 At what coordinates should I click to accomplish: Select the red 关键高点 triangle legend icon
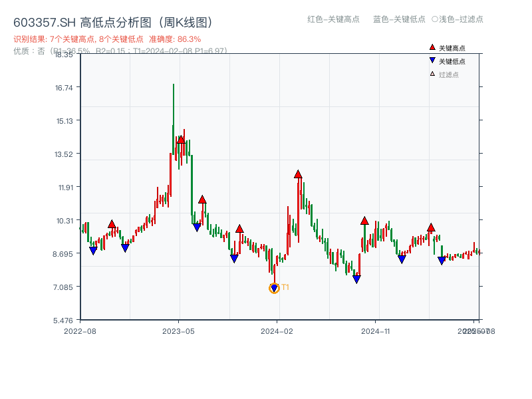(x=432, y=47)
